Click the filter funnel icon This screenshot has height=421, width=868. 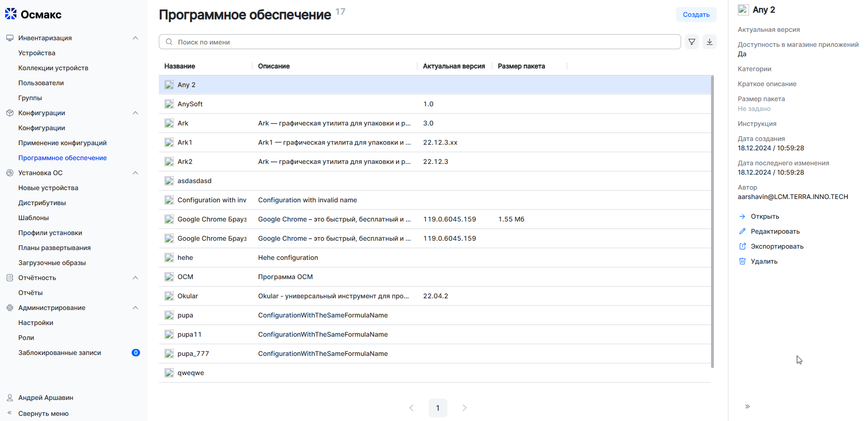(691, 42)
